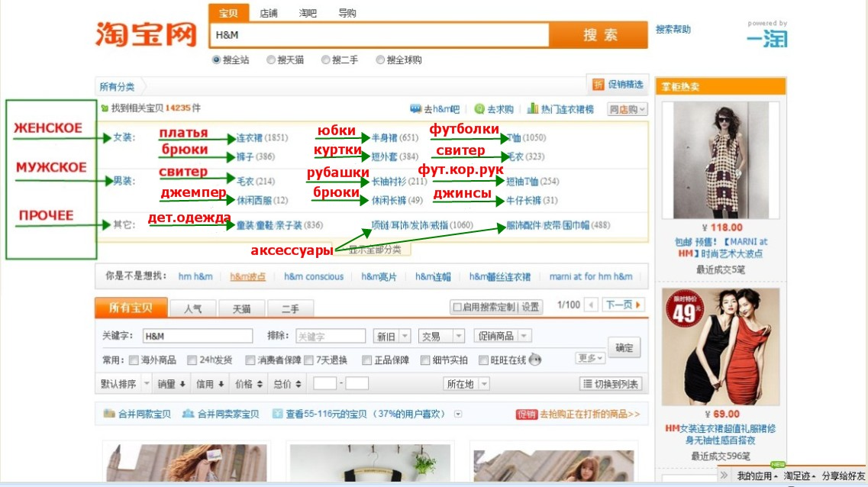
Task: Open the 淘足迹 bottom menu
Action: [x=799, y=476]
